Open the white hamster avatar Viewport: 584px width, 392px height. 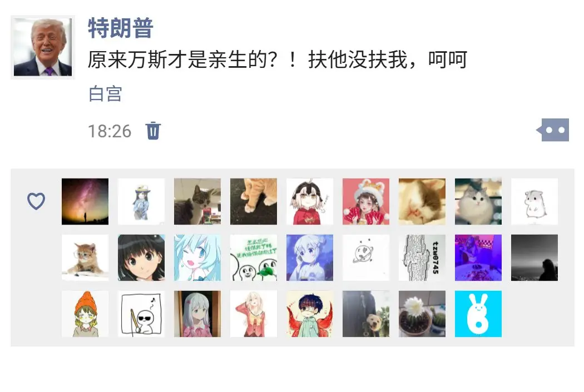(534, 201)
